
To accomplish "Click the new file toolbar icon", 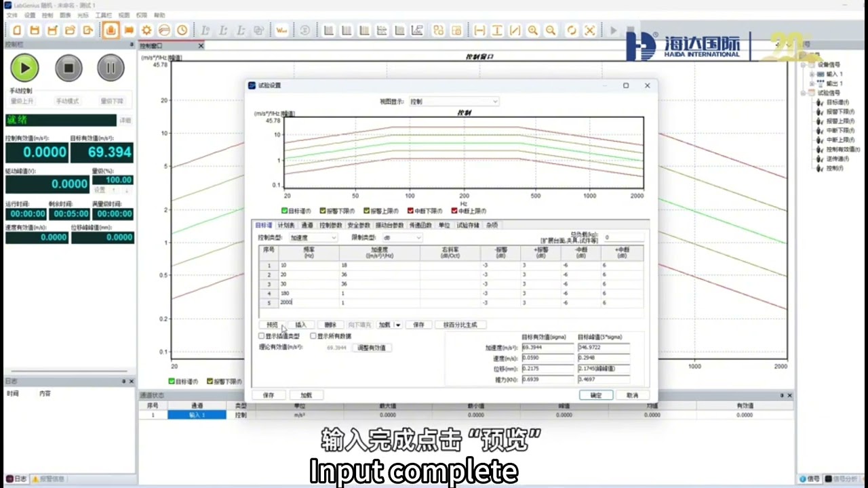I will pyautogui.click(x=17, y=30).
